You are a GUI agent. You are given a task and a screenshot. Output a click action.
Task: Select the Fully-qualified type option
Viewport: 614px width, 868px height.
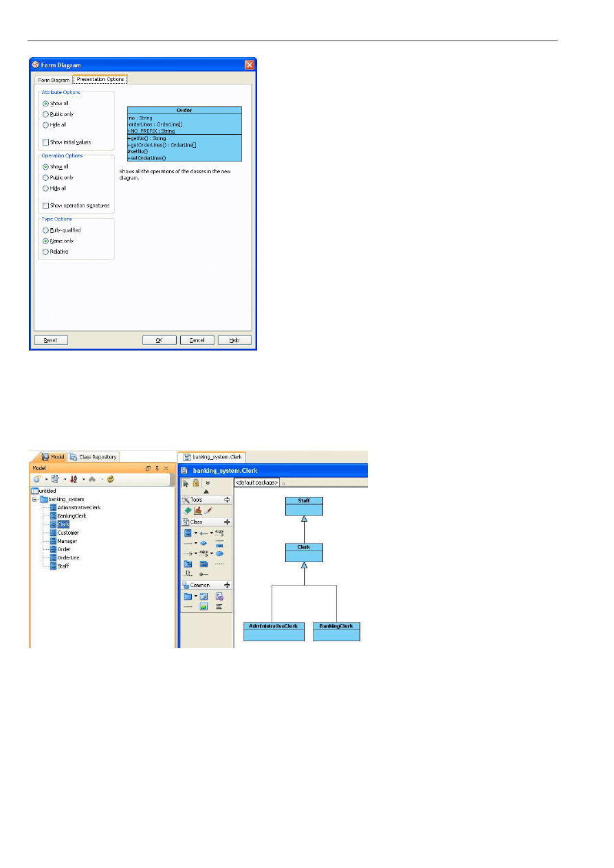coord(46,230)
